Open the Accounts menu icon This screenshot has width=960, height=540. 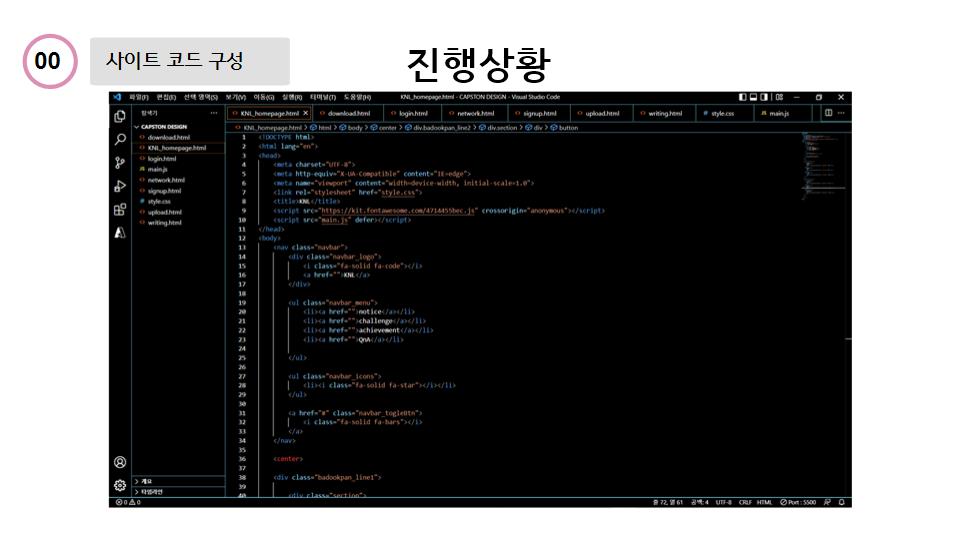tap(120, 462)
